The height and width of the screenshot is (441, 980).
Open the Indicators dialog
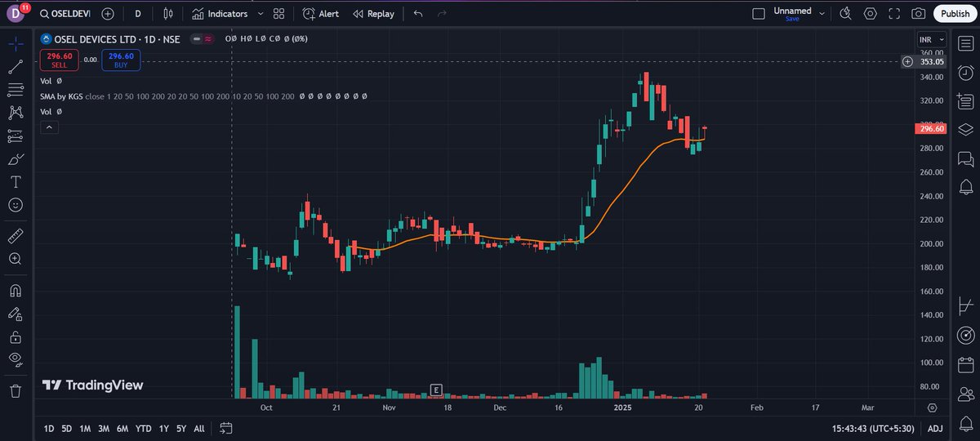pos(220,14)
